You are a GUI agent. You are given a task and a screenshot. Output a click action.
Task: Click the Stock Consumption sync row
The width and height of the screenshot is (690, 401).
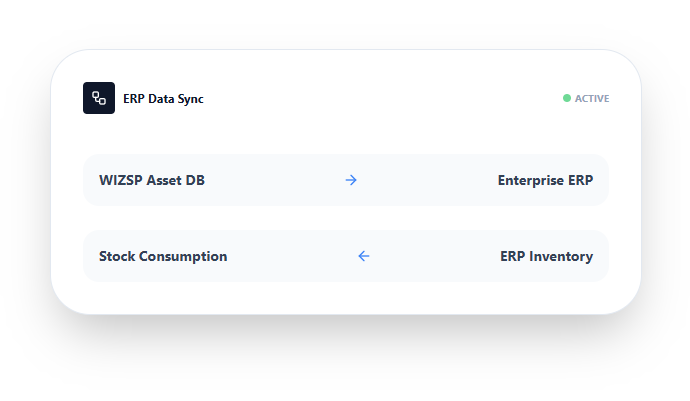346,256
